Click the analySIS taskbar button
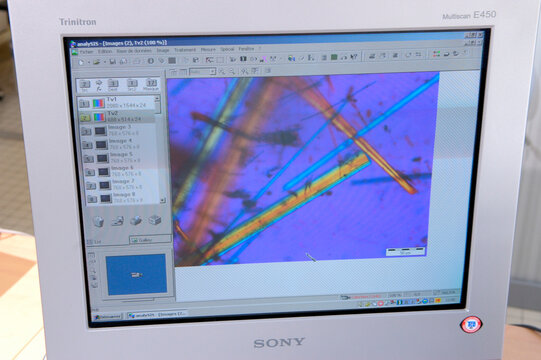The width and height of the screenshot is (541, 360). (157, 315)
